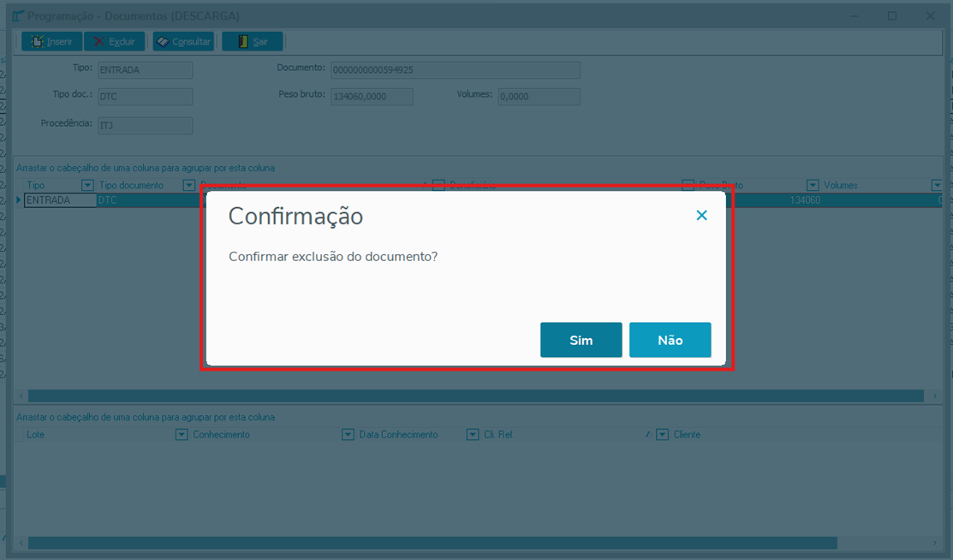Click the lower grid scroll-left arrow
953x560 pixels.
(21, 542)
